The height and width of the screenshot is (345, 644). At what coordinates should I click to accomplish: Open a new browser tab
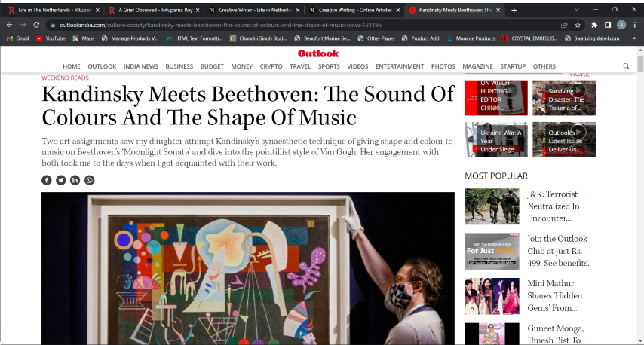pyautogui.click(x=514, y=10)
